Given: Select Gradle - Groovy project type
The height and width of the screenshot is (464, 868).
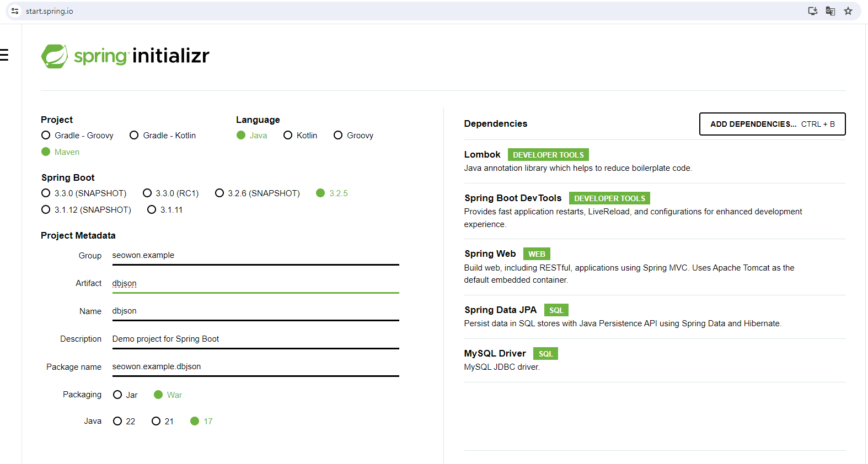Looking at the screenshot, I should pyautogui.click(x=46, y=136).
